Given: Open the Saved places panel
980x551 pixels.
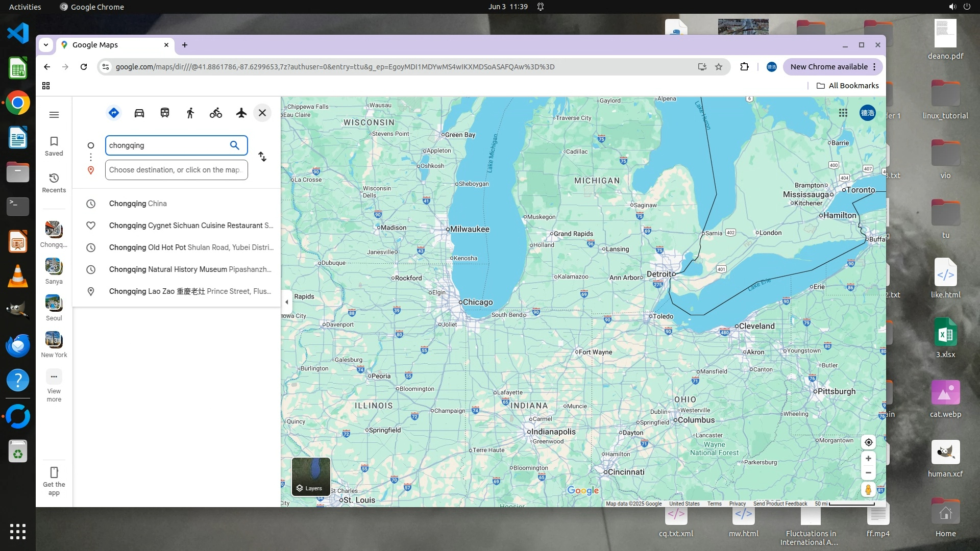Looking at the screenshot, I should [x=54, y=146].
